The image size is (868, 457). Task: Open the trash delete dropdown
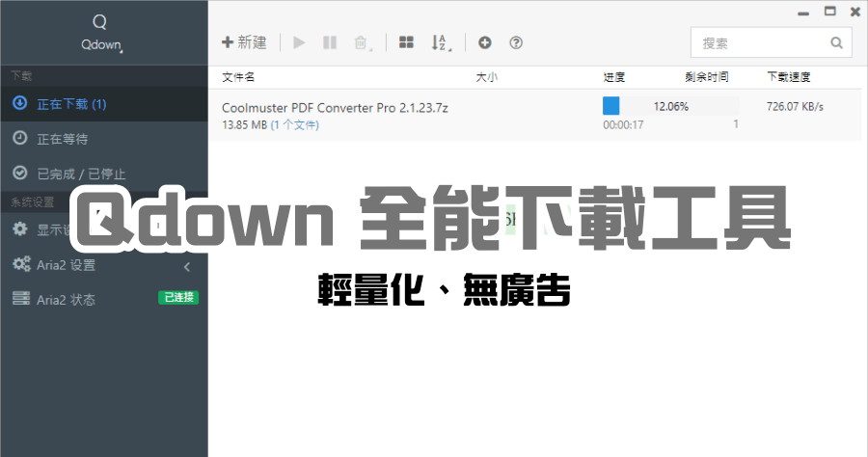pos(363,42)
